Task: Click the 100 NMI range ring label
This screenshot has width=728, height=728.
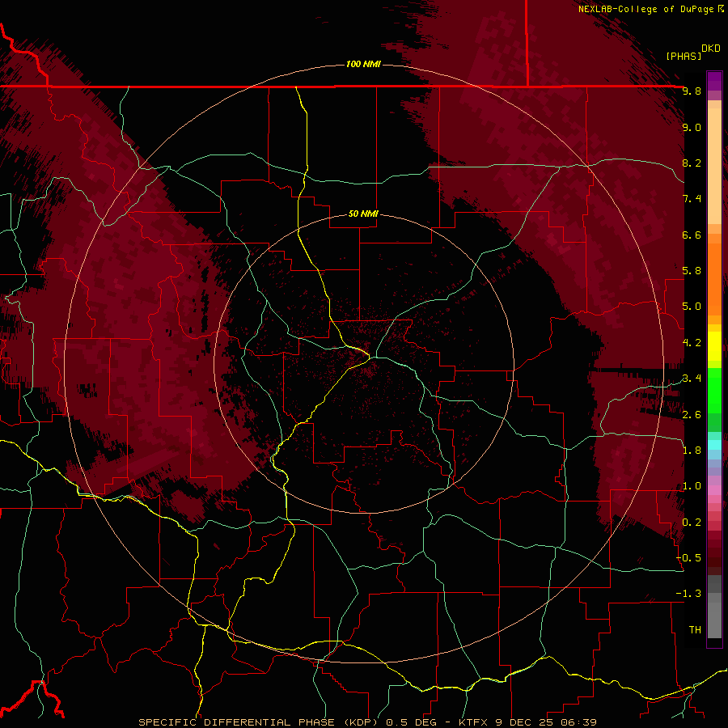Action: [x=363, y=64]
